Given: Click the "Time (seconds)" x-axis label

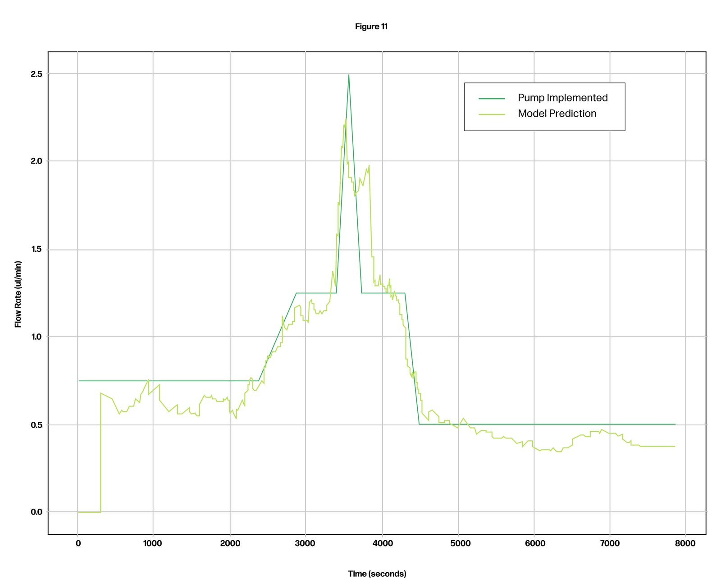Looking at the screenshot, I should 377,574.
